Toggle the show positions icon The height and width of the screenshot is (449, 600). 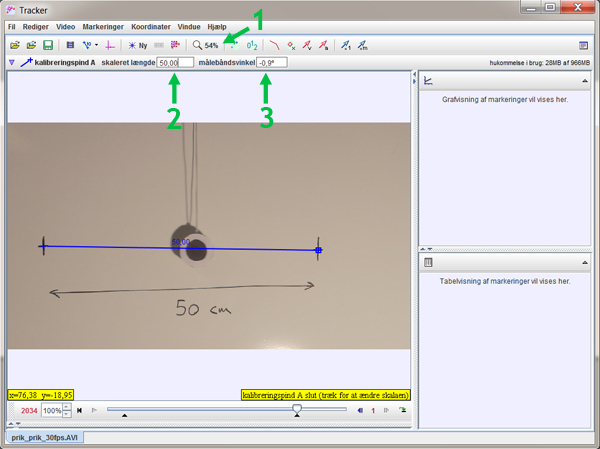tap(291, 46)
